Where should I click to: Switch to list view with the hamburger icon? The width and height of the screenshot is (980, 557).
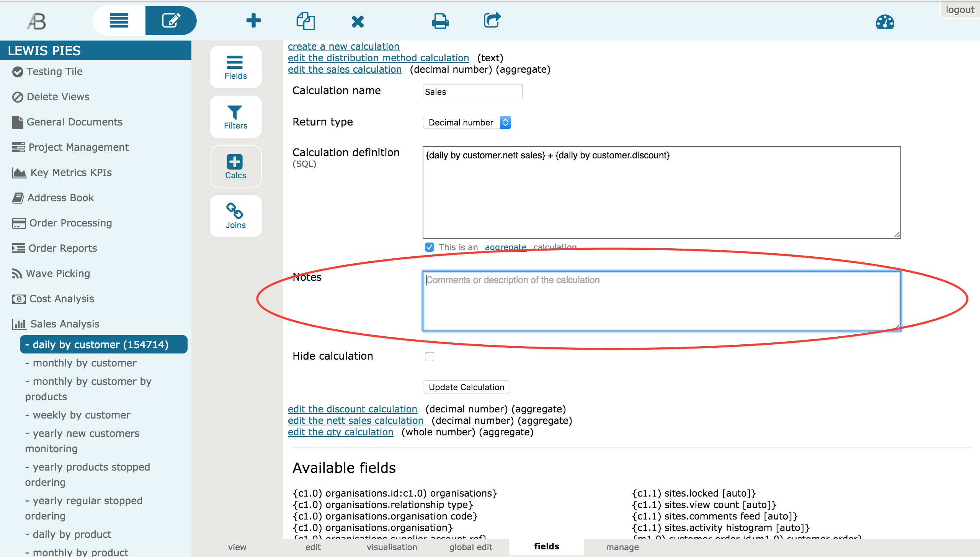[119, 21]
